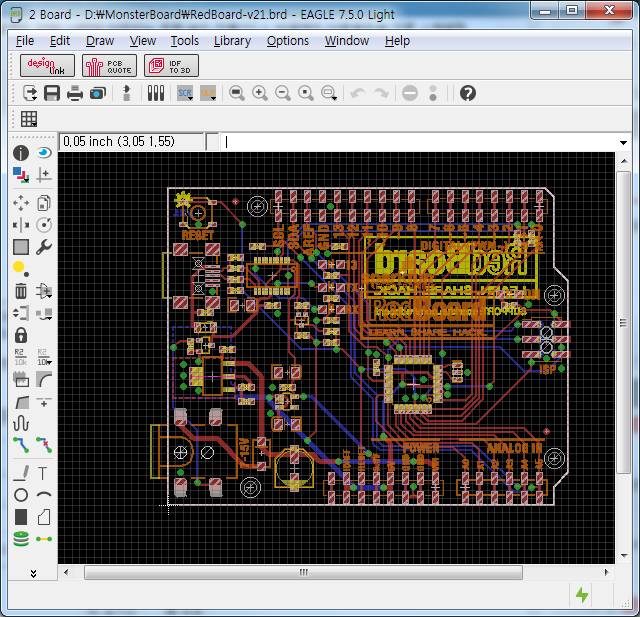Select the Circle tool

pos(21,495)
